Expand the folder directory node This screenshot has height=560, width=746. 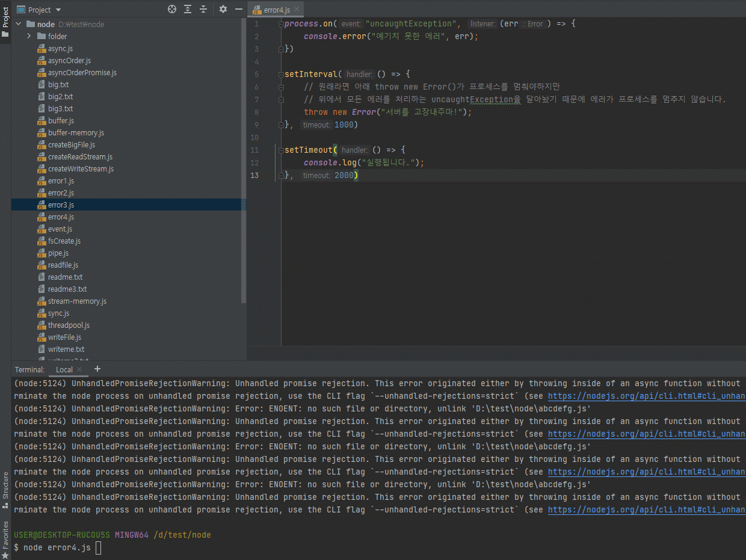pyautogui.click(x=29, y=36)
